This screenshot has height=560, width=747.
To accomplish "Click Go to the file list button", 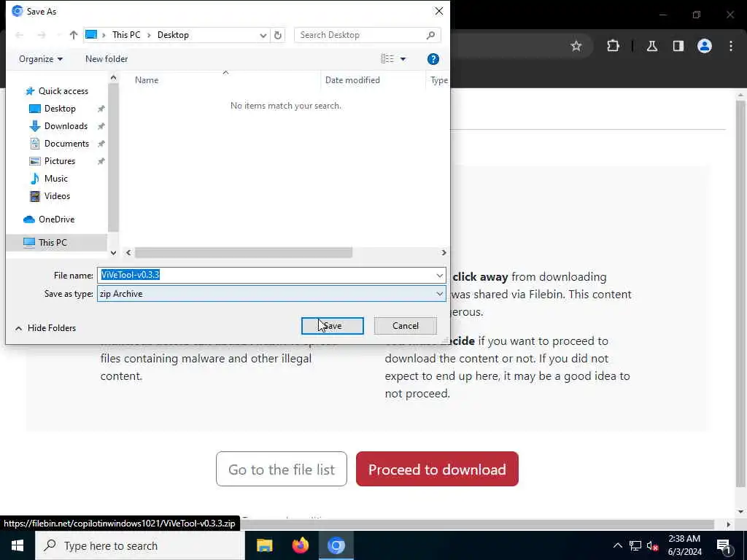I will (282, 469).
